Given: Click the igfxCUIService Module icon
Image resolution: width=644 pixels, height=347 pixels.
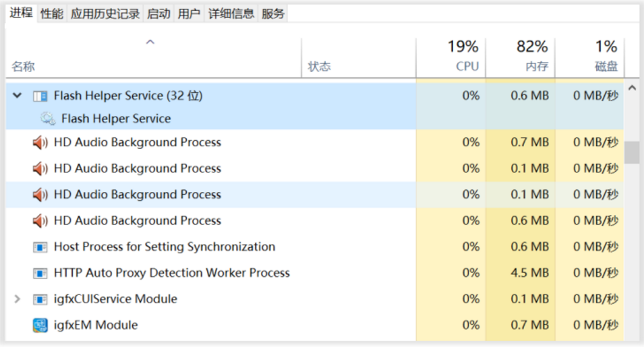Looking at the screenshot, I should [x=40, y=299].
